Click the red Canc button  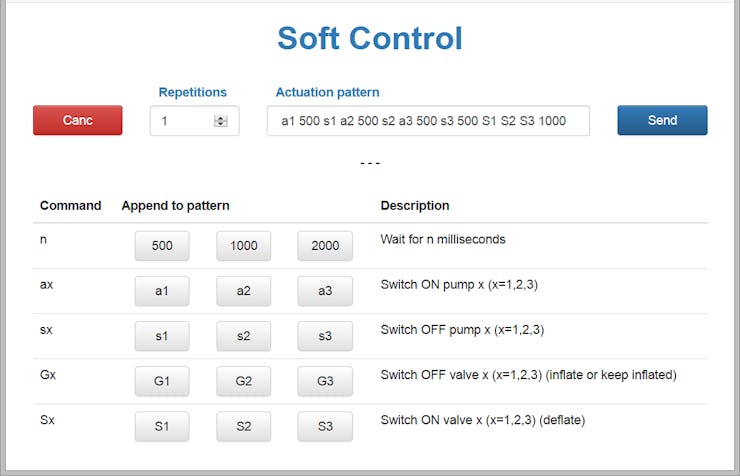77,120
